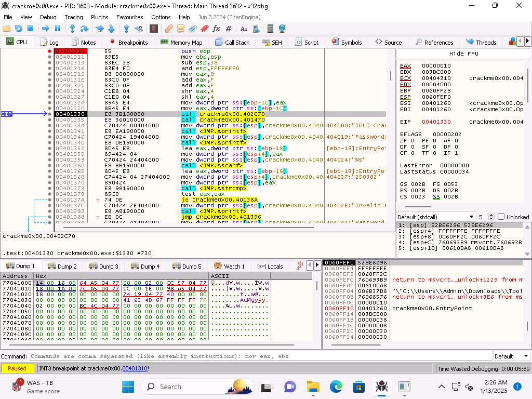Restart the debuggee with the restart icon
Image resolution: width=532 pixels, height=399 pixels.
coord(19,29)
